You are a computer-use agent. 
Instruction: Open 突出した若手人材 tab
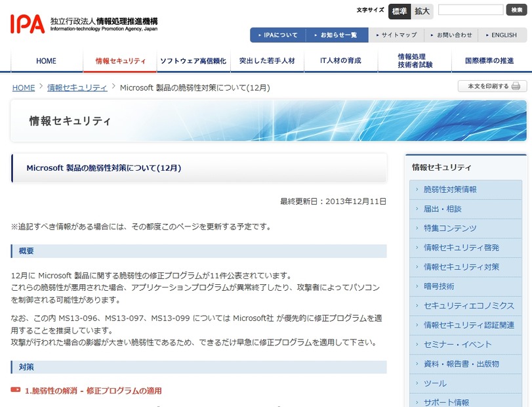point(267,61)
